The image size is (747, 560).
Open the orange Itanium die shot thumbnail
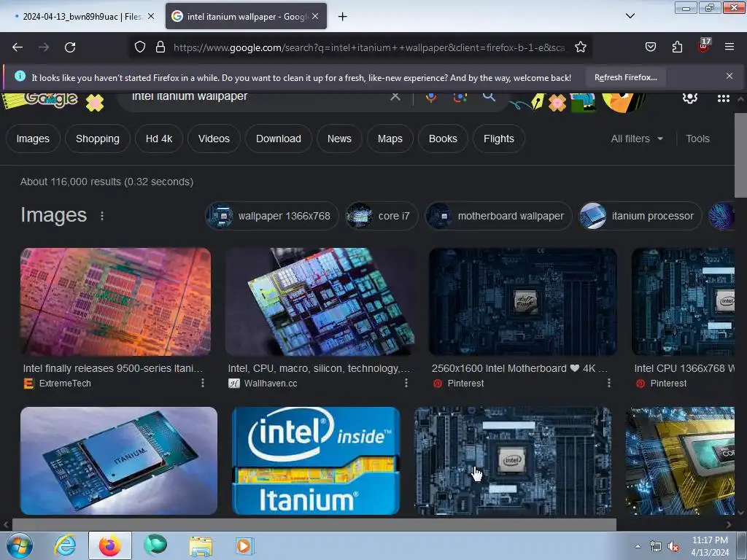(x=115, y=301)
